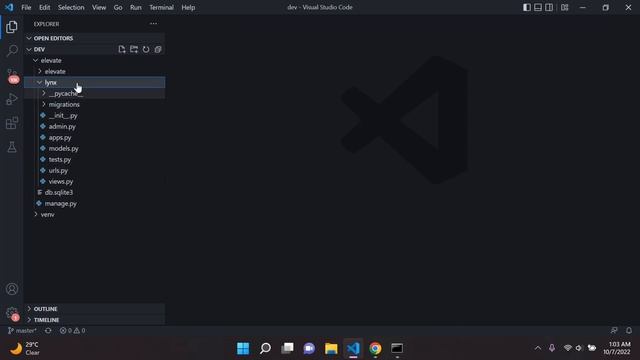Open the admin.py file
Screen dimensions: 640x360
(94, 127)
